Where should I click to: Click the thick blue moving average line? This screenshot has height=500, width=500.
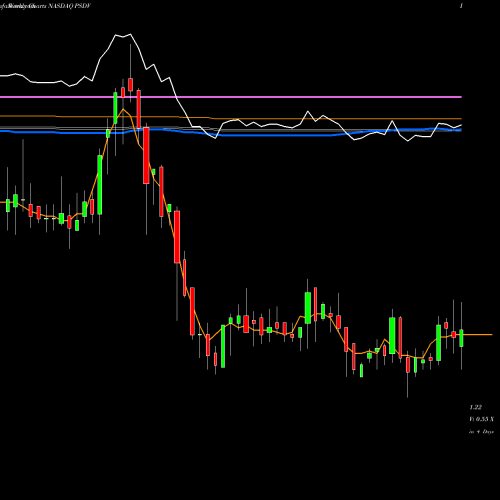click(231, 134)
